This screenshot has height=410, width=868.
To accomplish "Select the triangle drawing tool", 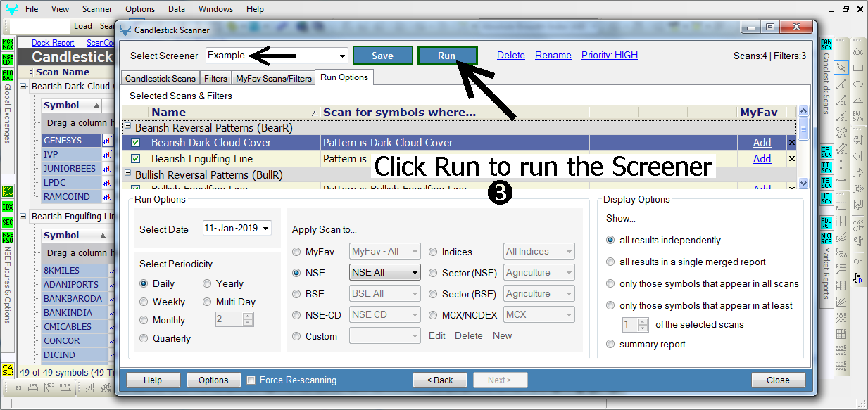I will 858,99.
